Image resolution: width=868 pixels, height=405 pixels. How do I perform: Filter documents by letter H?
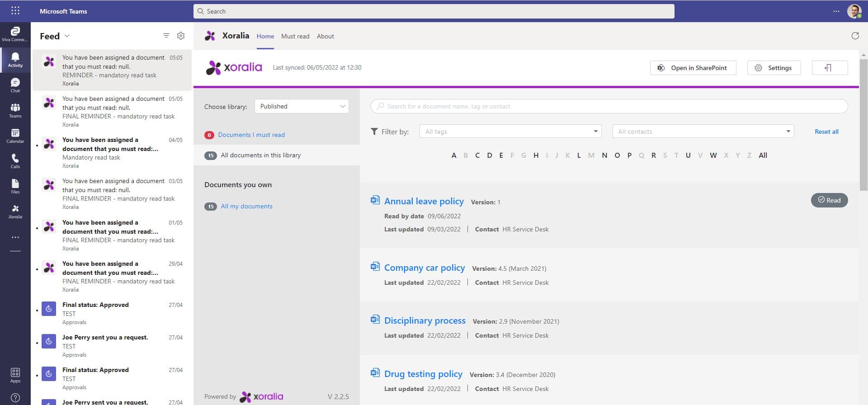click(x=536, y=155)
